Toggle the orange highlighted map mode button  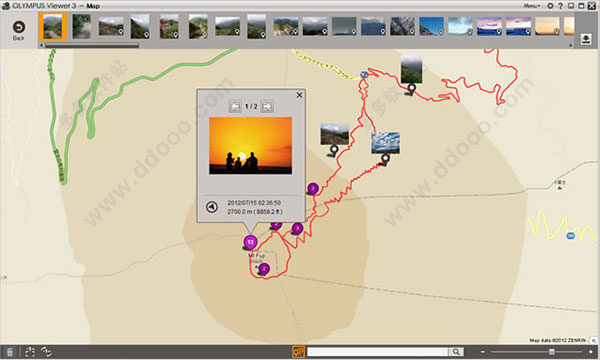(298, 352)
